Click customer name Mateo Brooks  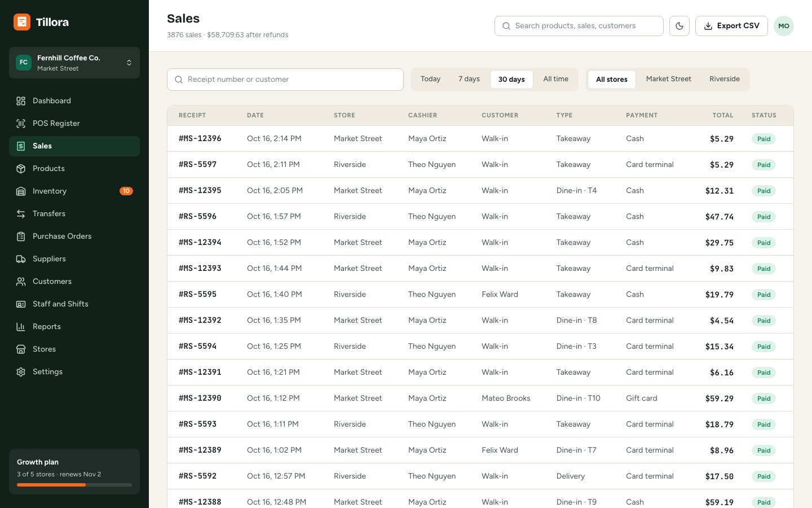(x=506, y=398)
